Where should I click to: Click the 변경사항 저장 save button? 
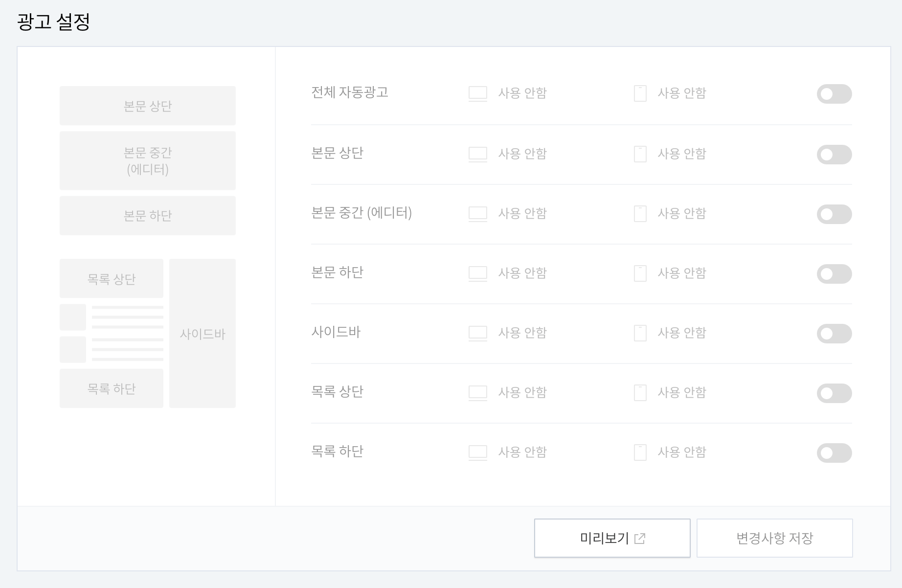click(x=774, y=538)
